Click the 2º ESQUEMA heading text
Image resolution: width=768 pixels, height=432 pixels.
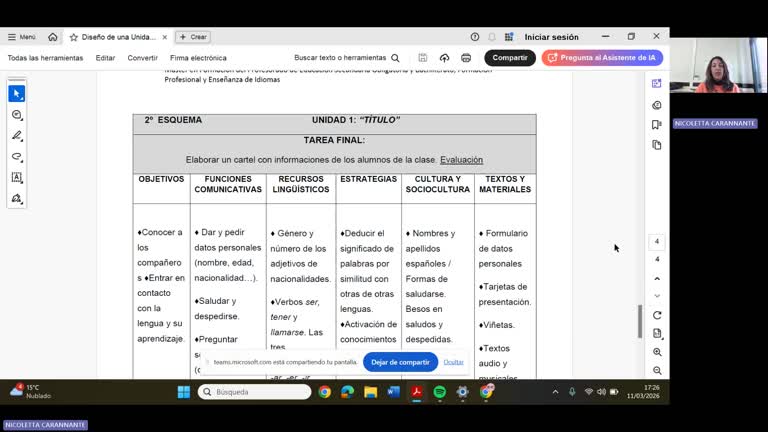(173, 120)
